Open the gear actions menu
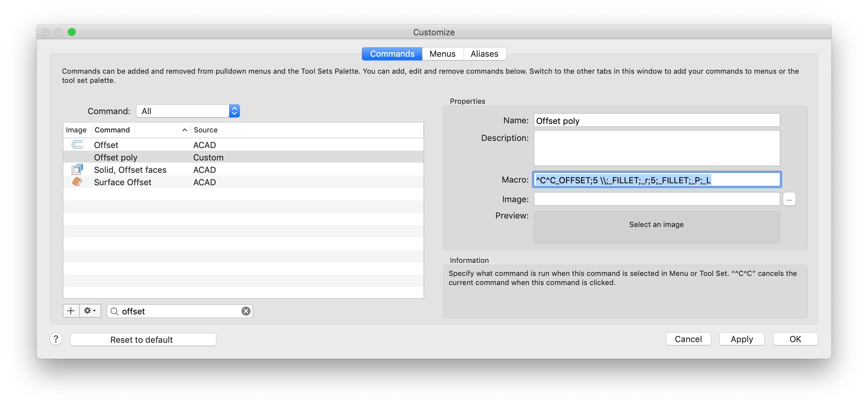868x407 pixels. pyautogui.click(x=90, y=311)
